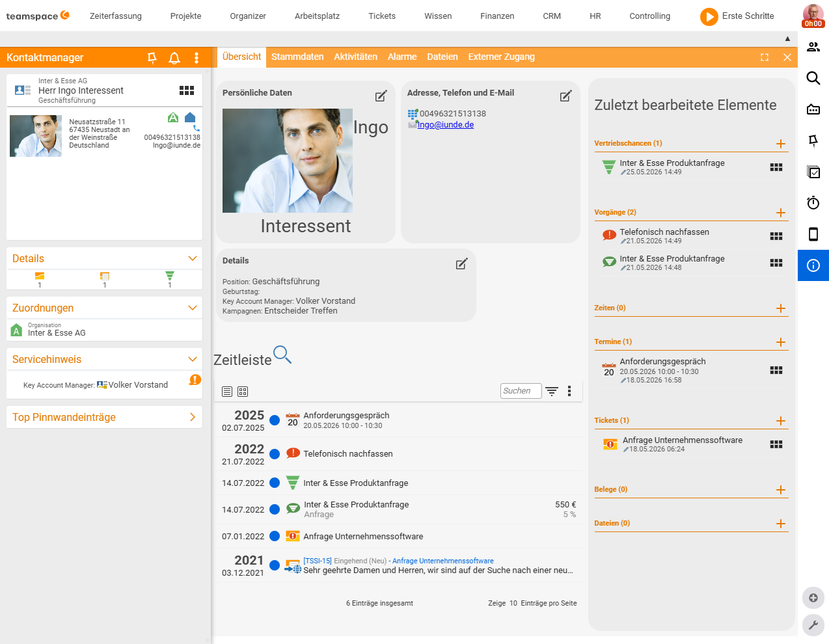Open the Zeiterfassung menu
The width and height of the screenshot is (829, 644).
coord(116,16)
